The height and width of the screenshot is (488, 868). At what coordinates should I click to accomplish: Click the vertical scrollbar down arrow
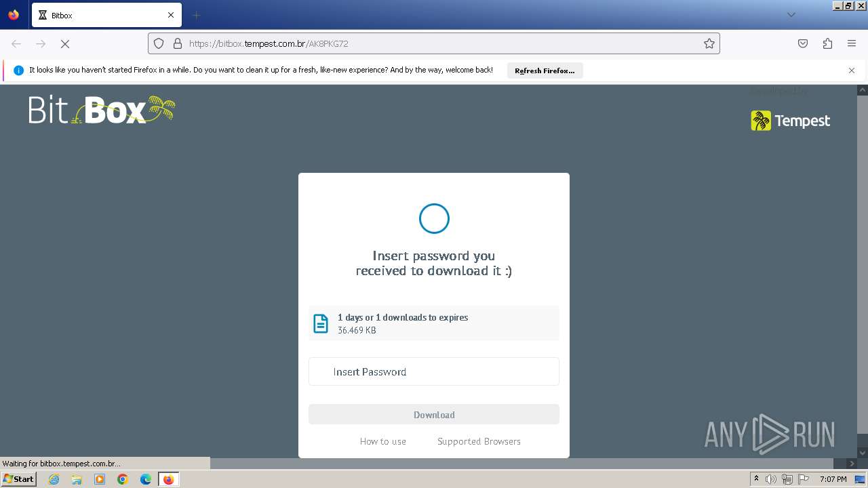863,453
